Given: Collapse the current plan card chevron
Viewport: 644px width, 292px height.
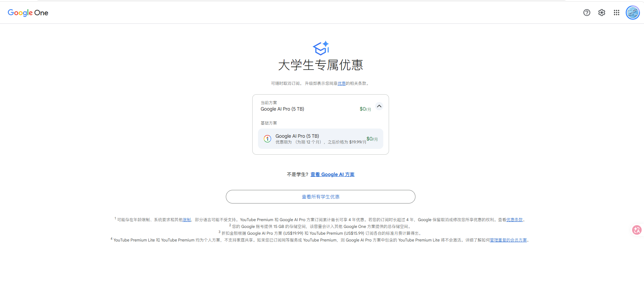Looking at the screenshot, I should [x=379, y=106].
